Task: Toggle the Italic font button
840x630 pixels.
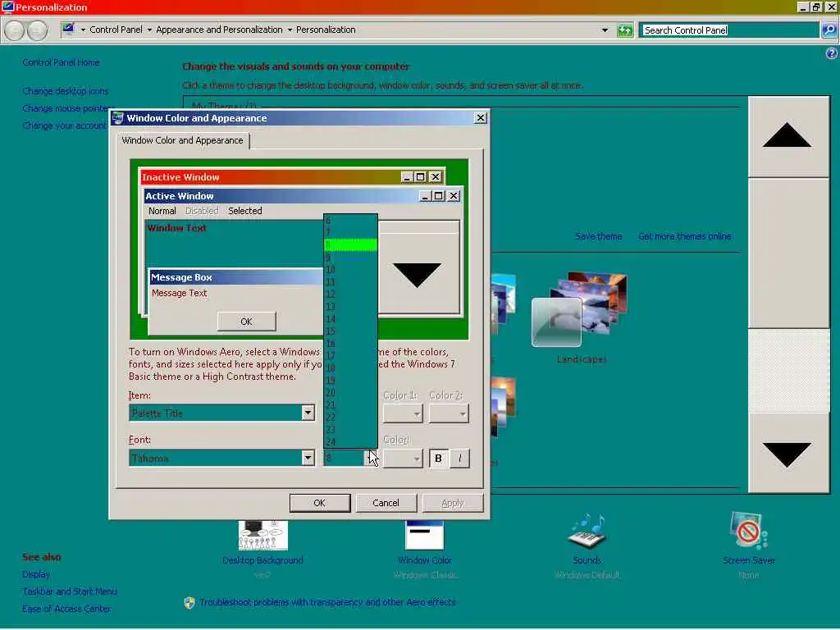Action: 459,459
